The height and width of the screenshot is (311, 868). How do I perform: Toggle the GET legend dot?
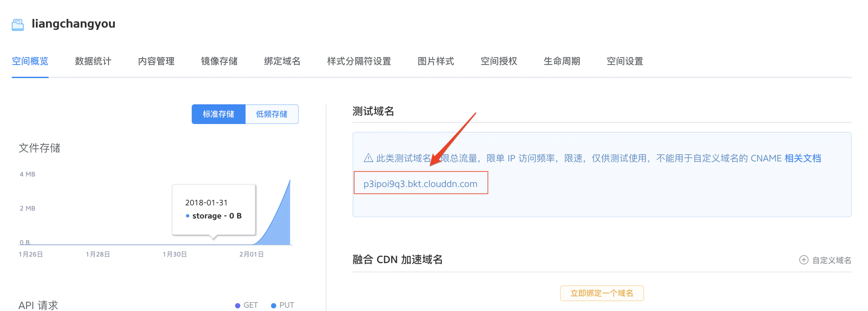(x=238, y=305)
